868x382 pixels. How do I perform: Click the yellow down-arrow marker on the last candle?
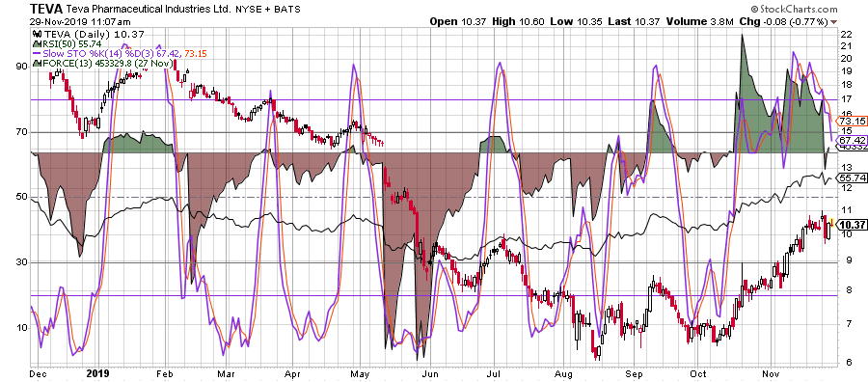point(832,222)
